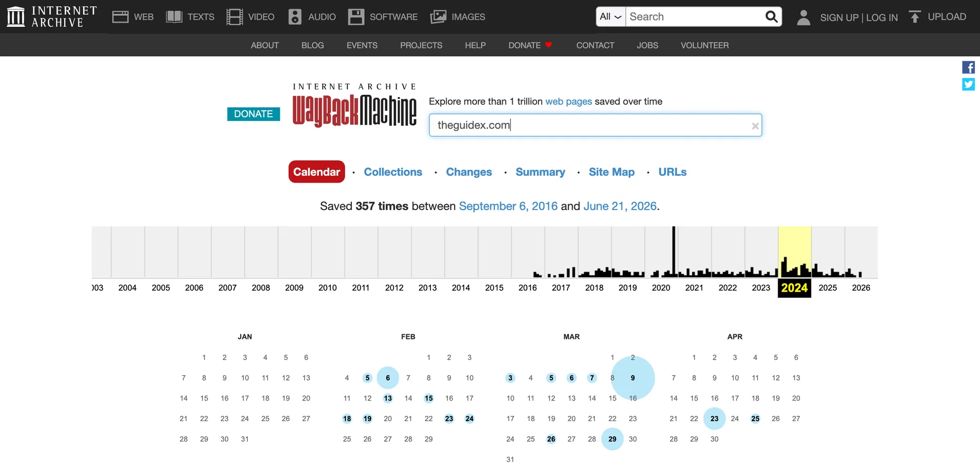The width and height of the screenshot is (980, 469).
Task: Open the Images picture icon
Action: click(x=438, y=17)
